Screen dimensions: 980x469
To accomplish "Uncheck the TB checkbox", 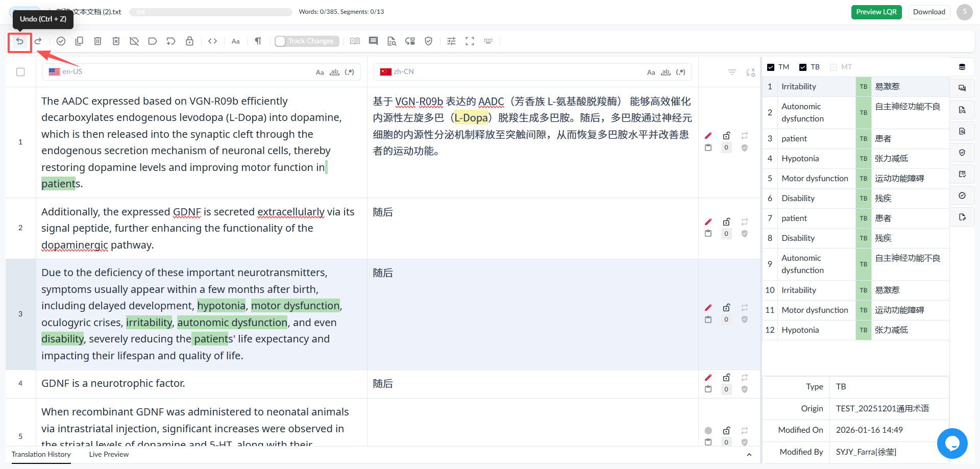I will click(803, 67).
